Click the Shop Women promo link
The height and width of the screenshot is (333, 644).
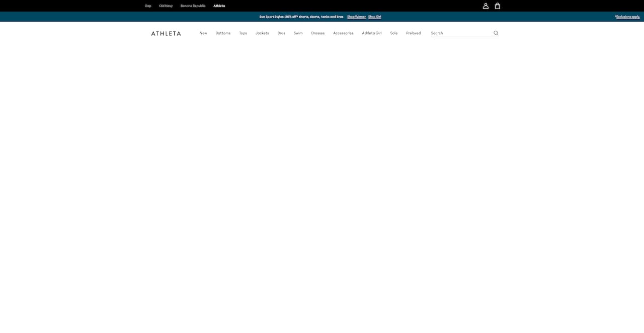[x=357, y=17]
